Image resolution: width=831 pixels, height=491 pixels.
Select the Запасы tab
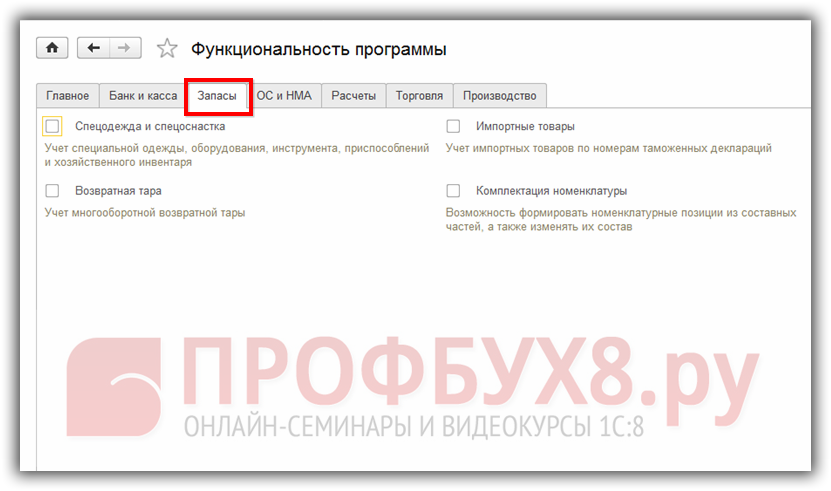tap(217, 96)
